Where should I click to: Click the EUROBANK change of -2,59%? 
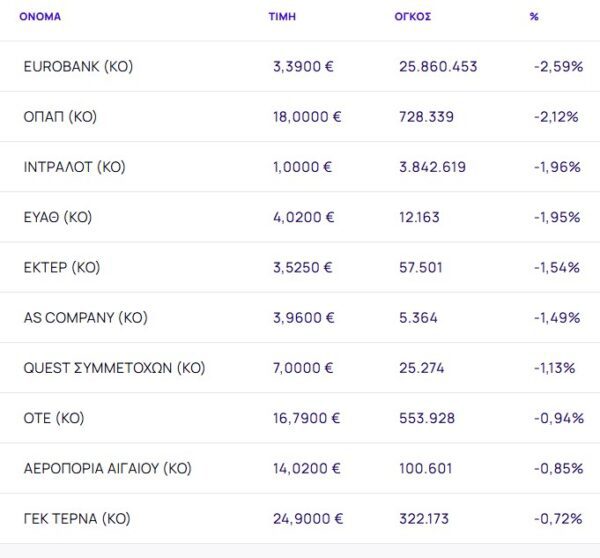click(559, 67)
